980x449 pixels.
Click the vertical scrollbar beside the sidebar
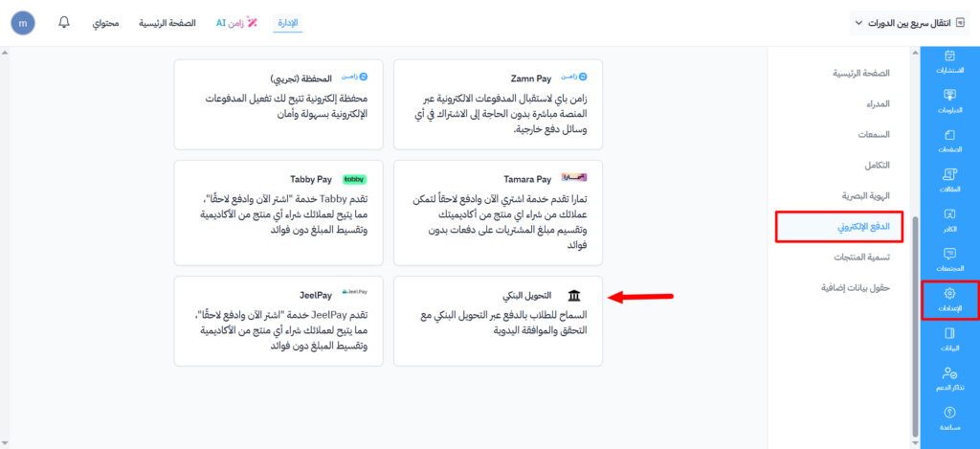coord(915,287)
